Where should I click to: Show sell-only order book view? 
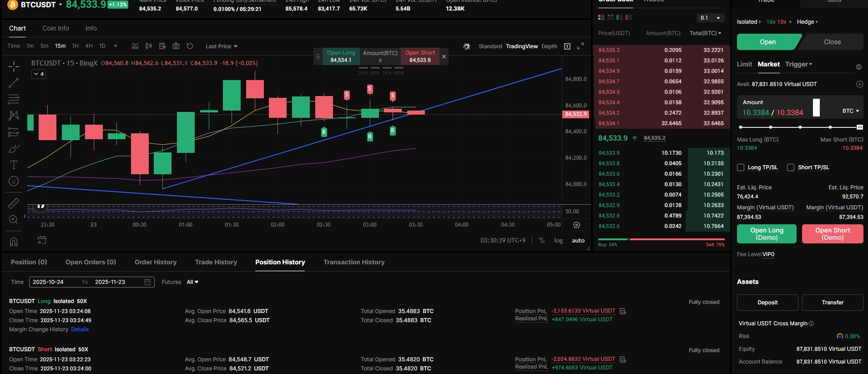629,17
